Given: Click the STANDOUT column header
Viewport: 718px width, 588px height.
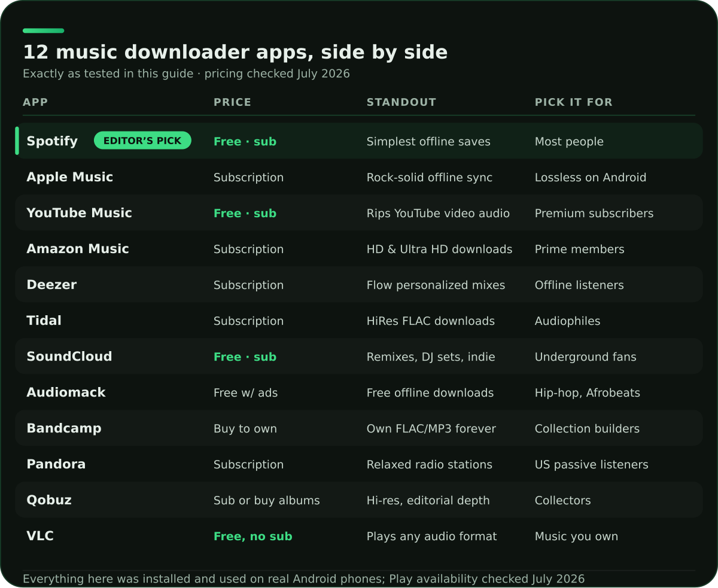Looking at the screenshot, I should 401,102.
